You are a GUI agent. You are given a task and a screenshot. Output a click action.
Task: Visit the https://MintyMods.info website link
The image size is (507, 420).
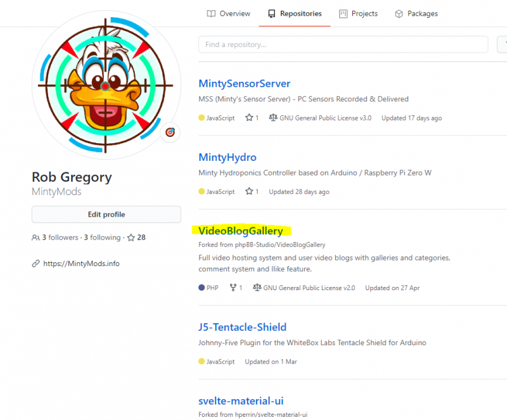pyautogui.click(x=81, y=264)
